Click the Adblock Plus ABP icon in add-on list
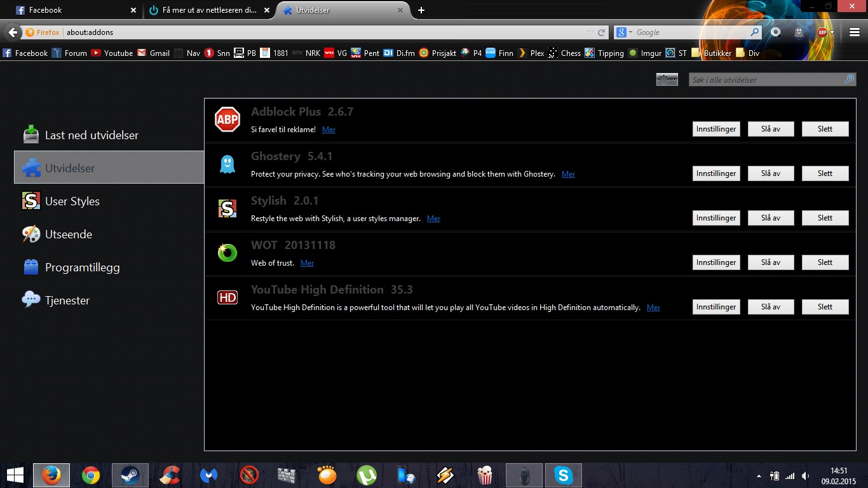868x488 pixels. click(x=227, y=119)
